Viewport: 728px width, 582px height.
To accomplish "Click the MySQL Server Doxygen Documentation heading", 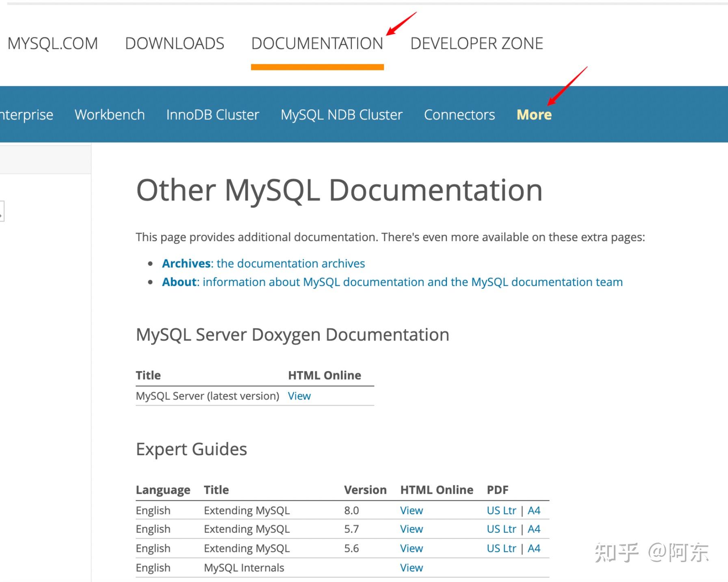I will (292, 335).
